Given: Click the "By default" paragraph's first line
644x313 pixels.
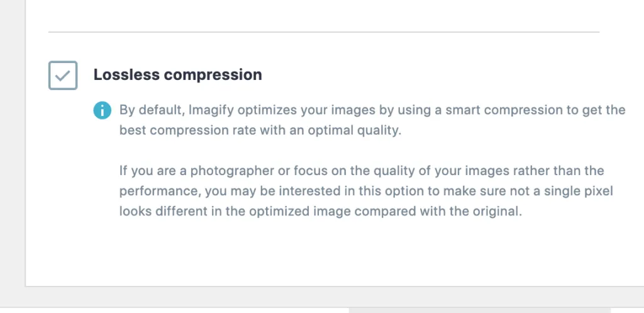Looking at the screenshot, I should click(x=372, y=110).
